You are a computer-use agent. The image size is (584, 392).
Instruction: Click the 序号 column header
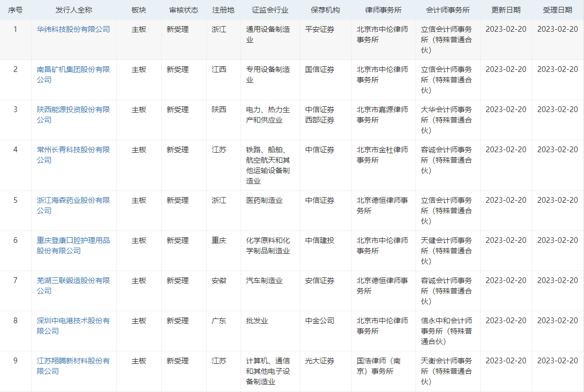click(15, 10)
